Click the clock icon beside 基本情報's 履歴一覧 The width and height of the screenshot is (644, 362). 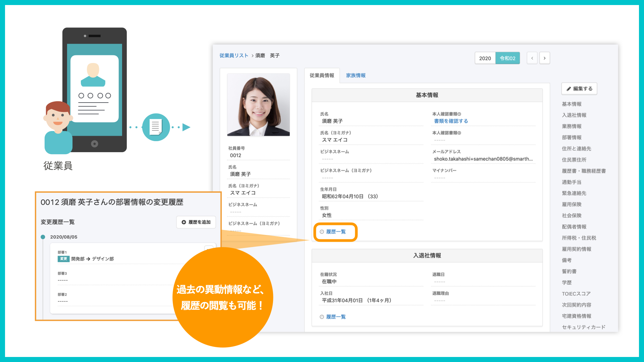coord(322,232)
